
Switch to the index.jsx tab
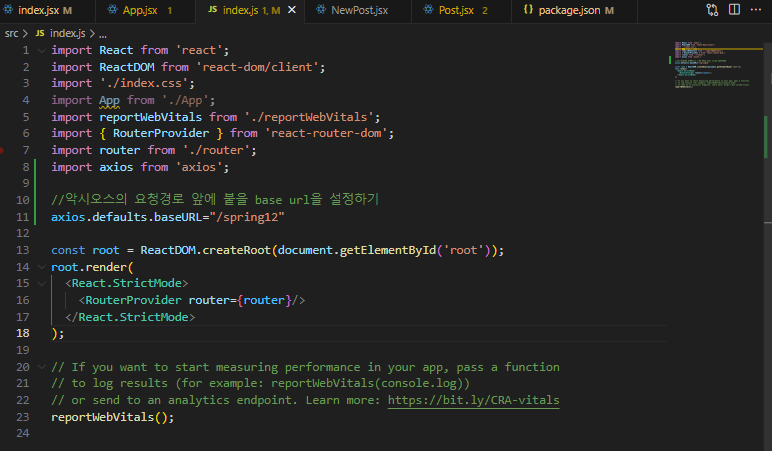[44, 10]
